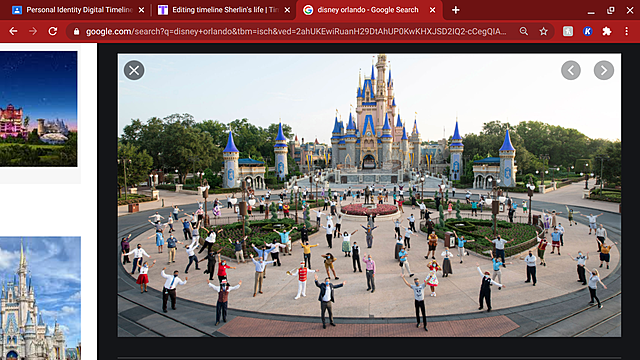The width and height of the screenshot is (640, 360).
Task: Bookmark this page with the star icon
Action: coord(543,31)
